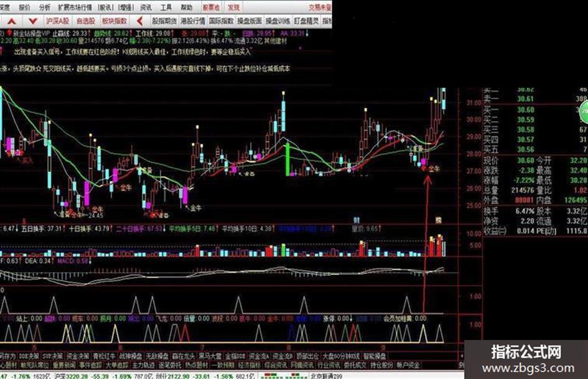This screenshot has width=588, height=379.
Task: Open 盯盘精灵 from the toolbar
Action: point(306,21)
